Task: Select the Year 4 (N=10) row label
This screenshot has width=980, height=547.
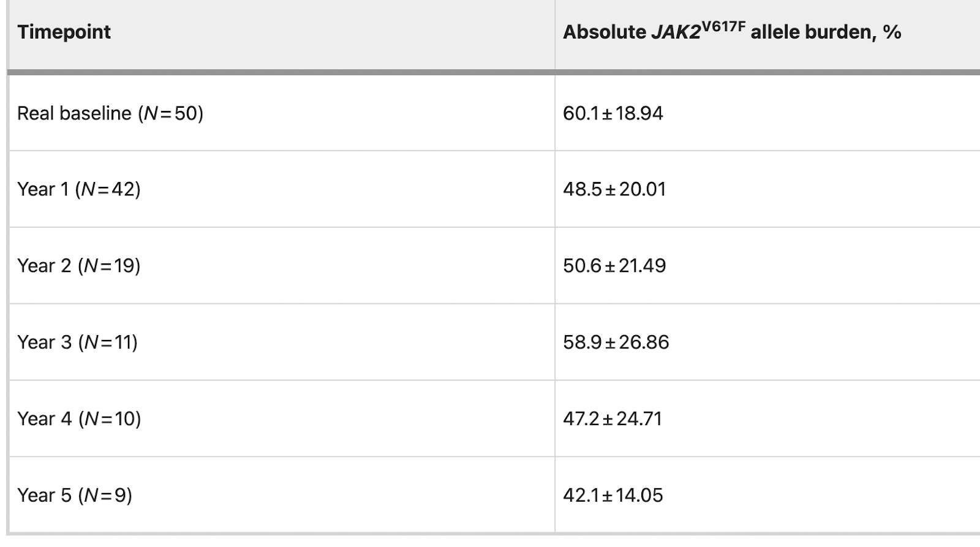Action: click(79, 419)
